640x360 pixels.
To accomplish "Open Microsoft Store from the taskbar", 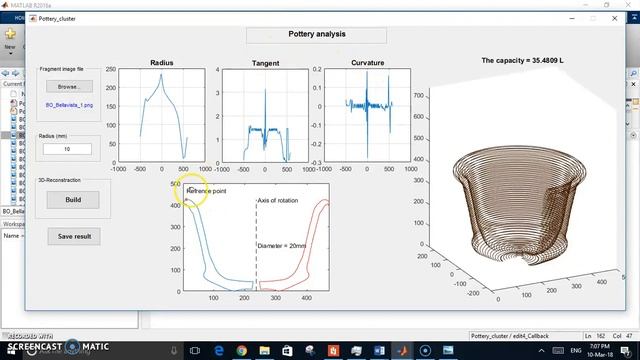I will coord(287,351).
